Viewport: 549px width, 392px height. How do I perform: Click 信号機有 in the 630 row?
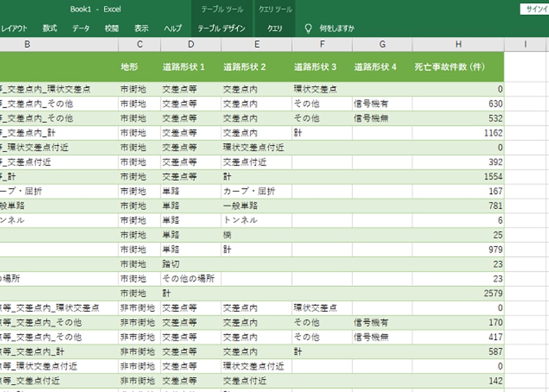(383, 104)
